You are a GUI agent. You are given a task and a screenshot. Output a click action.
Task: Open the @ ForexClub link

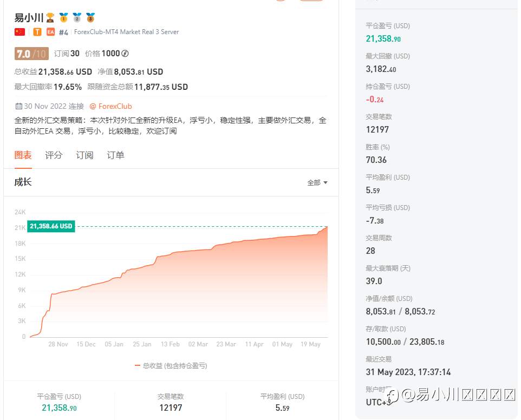point(110,106)
